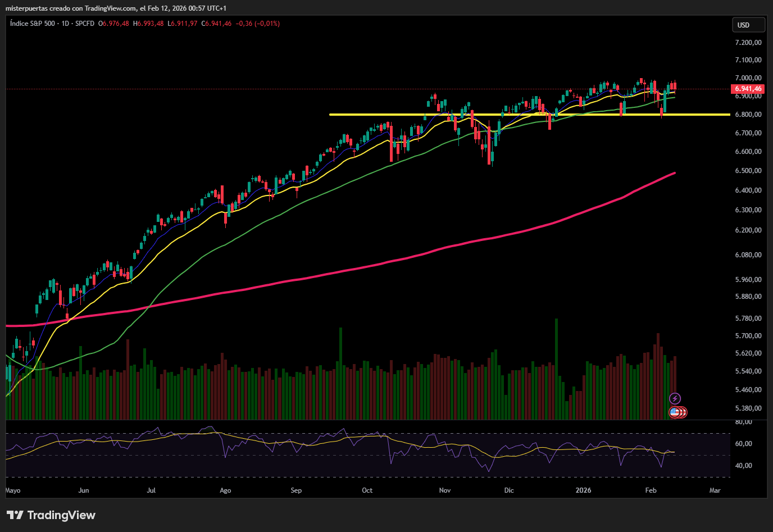
Task: Click the 2026 label on the time axis
Action: (x=584, y=490)
